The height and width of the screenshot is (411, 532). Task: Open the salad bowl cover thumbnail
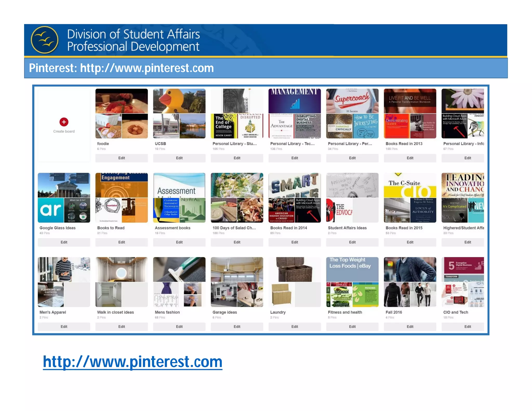click(237, 185)
